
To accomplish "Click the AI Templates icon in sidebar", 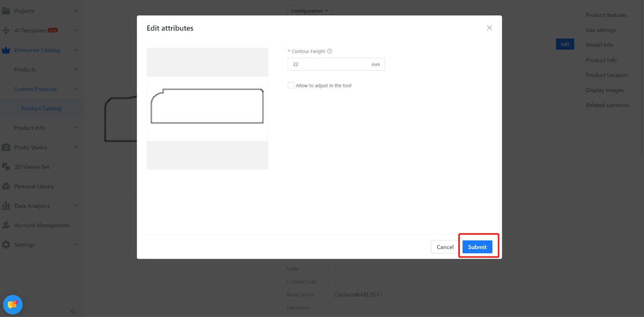I will (x=6, y=30).
